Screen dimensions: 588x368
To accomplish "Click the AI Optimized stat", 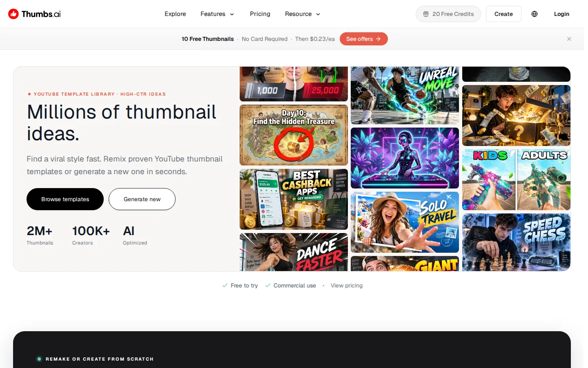I will tap(135, 235).
